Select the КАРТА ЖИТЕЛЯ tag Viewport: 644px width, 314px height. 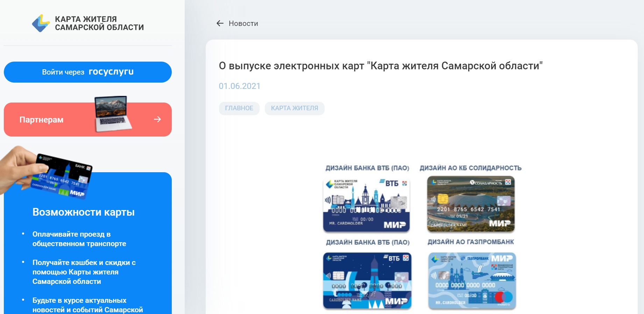[294, 108]
